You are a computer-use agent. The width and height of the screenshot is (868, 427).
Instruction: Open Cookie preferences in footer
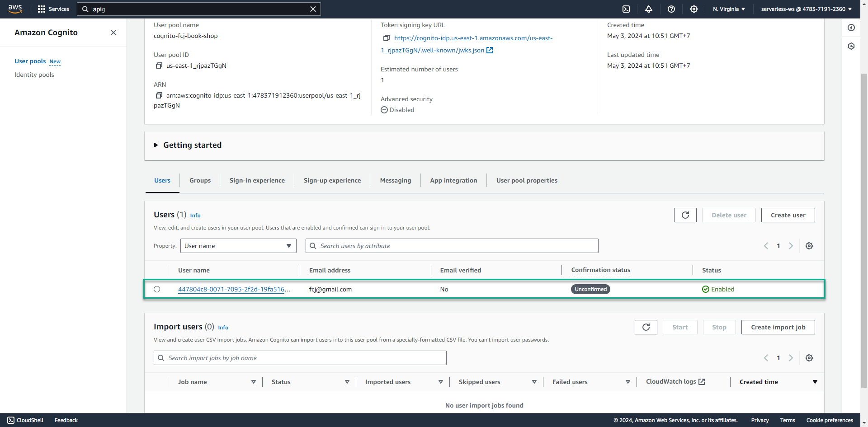[830, 420]
